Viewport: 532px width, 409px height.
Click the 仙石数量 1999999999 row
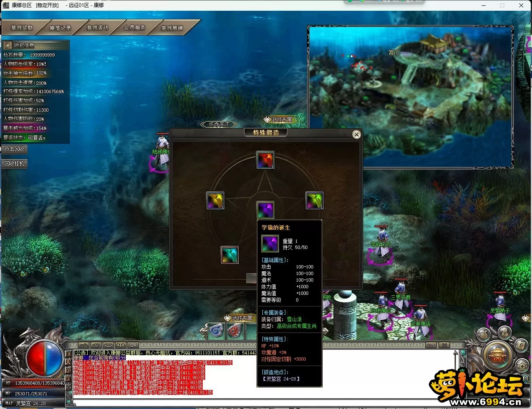[x=29, y=55]
